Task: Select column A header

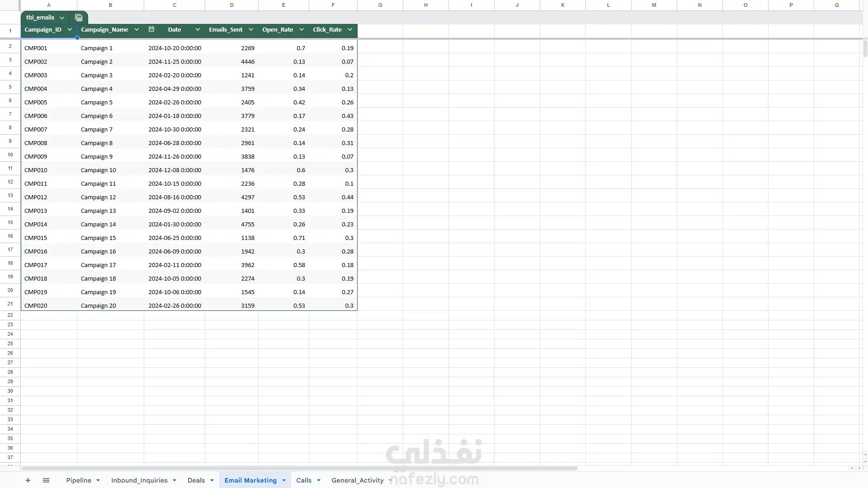Action: (x=49, y=5)
